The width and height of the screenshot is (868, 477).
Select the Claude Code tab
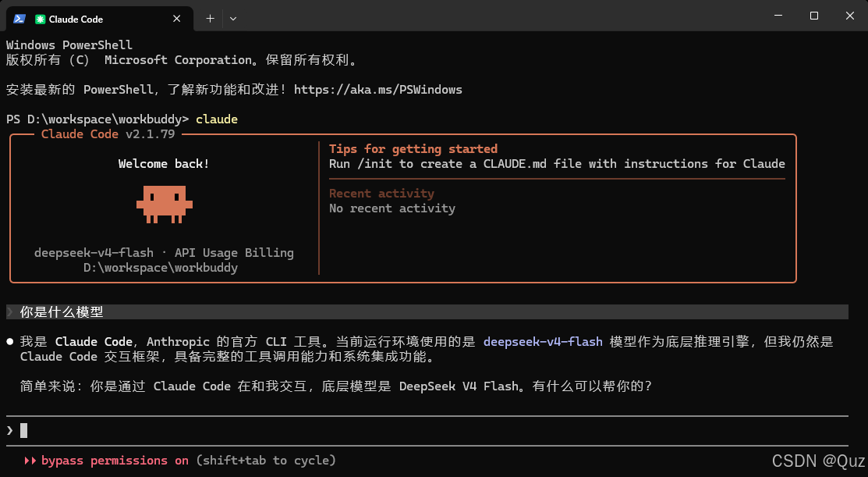point(100,19)
